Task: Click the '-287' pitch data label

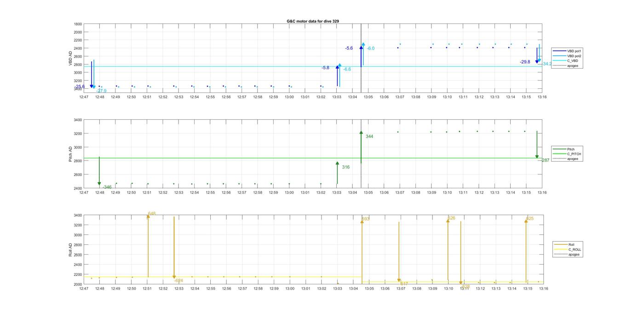Action: (545, 160)
